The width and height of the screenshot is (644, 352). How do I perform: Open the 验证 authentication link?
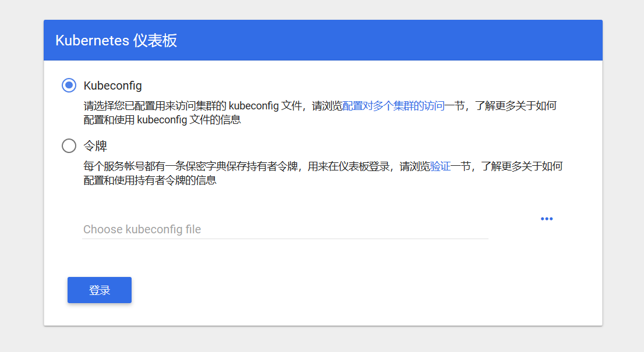440,166
